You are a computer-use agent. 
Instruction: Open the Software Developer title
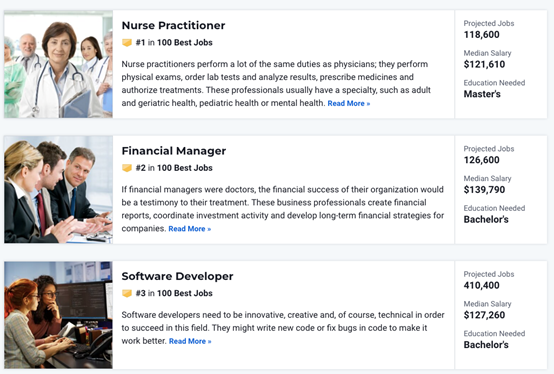click(177, 276)
